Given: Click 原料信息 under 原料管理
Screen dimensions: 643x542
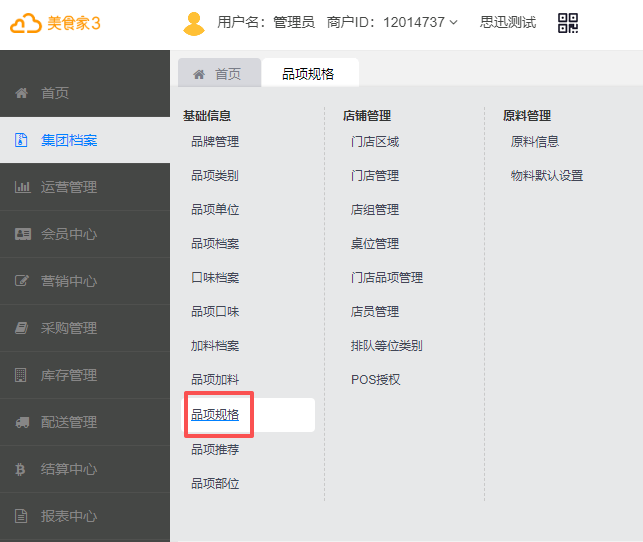Looking at the screenshot, I should tap(535, 142).
